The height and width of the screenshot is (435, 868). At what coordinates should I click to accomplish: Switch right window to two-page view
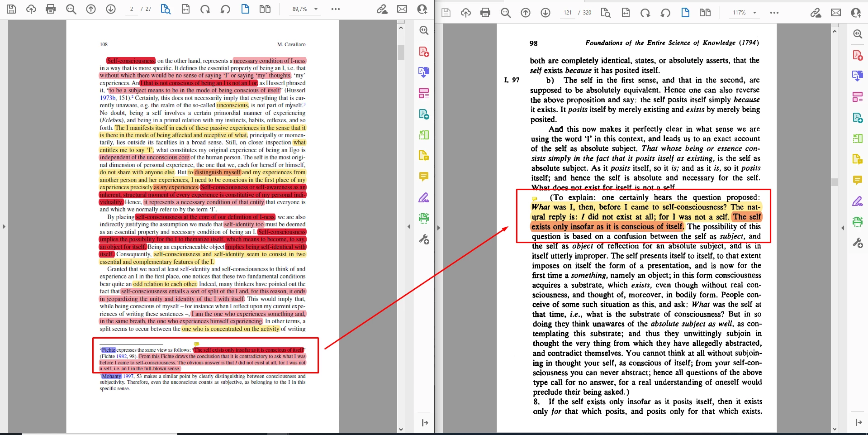705,13
